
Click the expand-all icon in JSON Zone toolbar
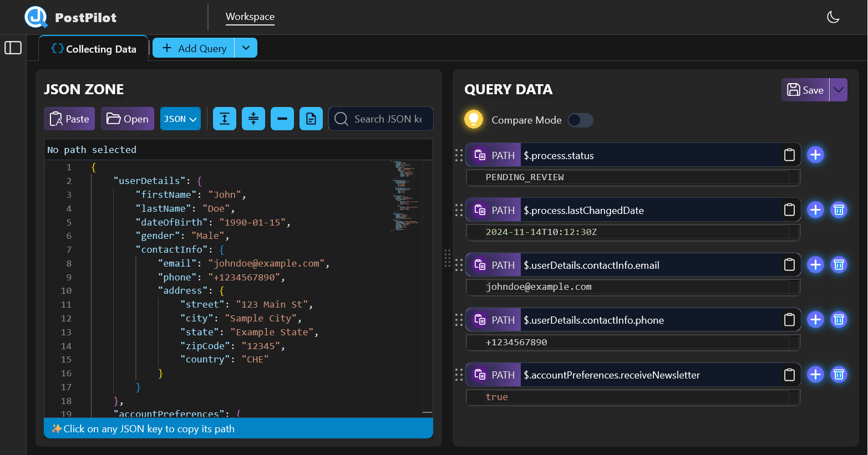[224, 119]
